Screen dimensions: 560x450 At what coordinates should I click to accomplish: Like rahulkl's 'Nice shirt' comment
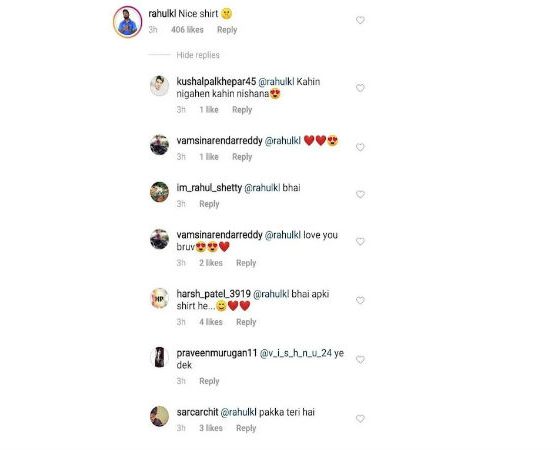[360, 20]
